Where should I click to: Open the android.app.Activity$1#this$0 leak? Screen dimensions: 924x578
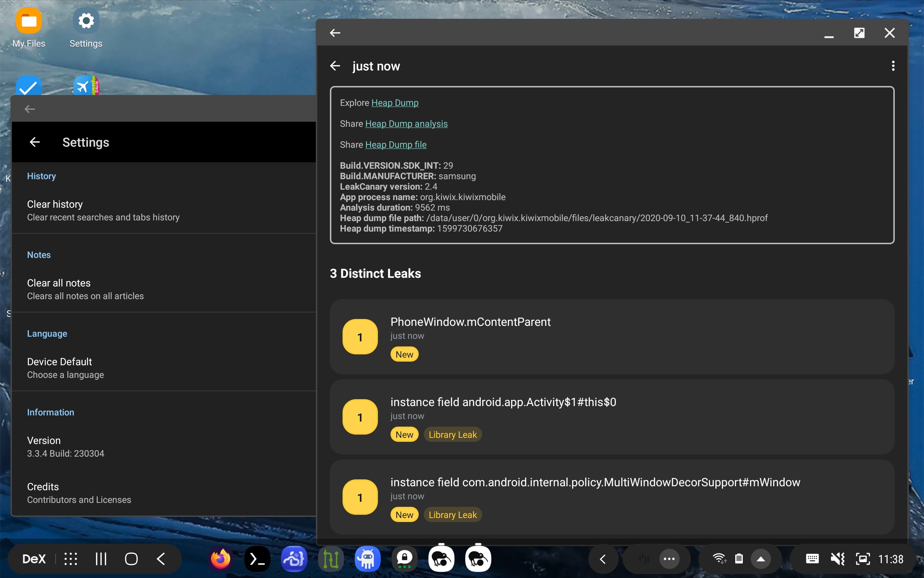[612, 417]
